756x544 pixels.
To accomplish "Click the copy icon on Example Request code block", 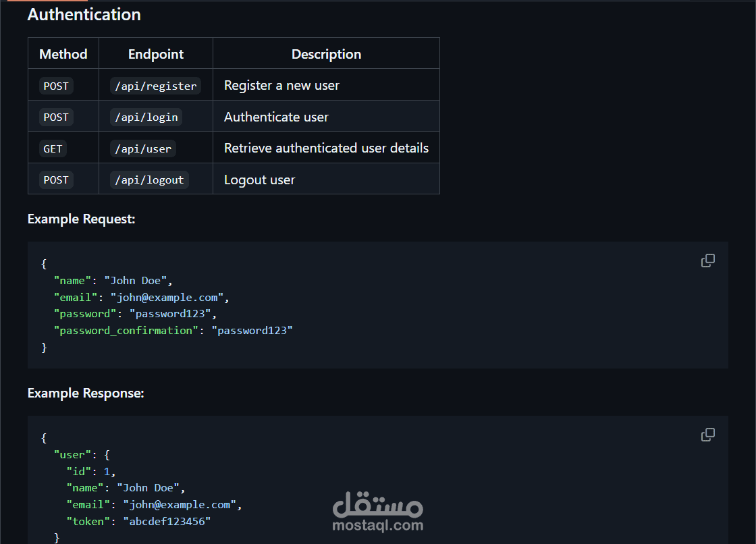I will [707, 261].
